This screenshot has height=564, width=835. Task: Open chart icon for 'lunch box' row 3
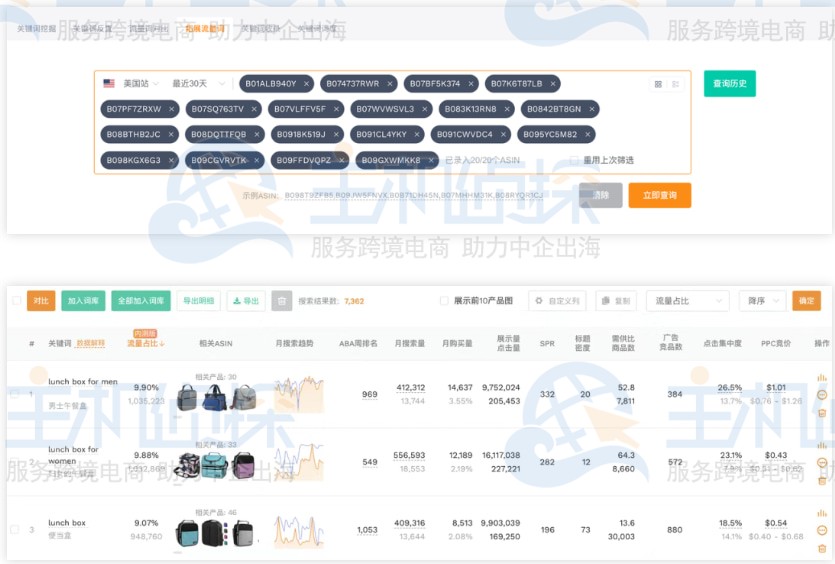tap(822, 513)
